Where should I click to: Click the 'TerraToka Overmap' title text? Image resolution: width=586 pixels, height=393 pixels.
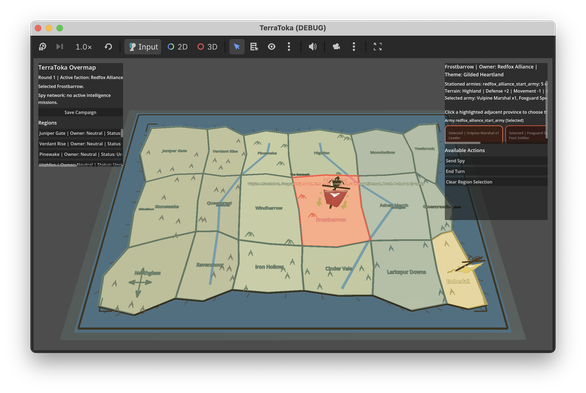click(x=67, y=67)
